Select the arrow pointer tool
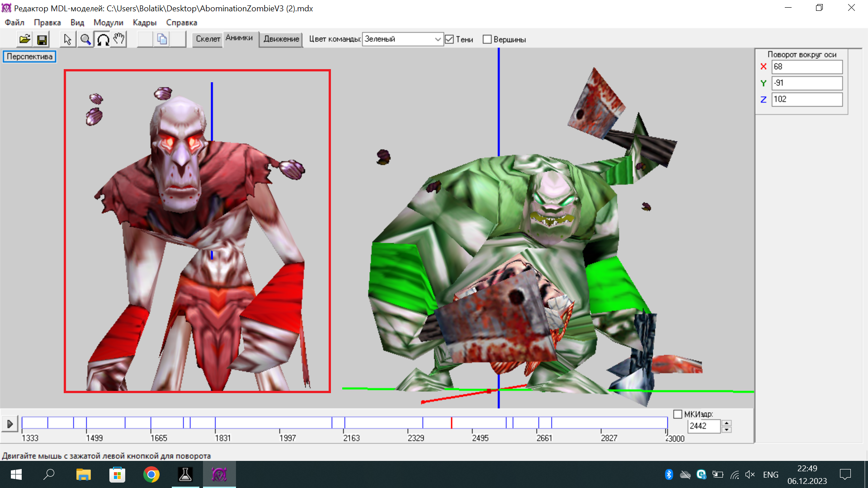 (68, 40)
